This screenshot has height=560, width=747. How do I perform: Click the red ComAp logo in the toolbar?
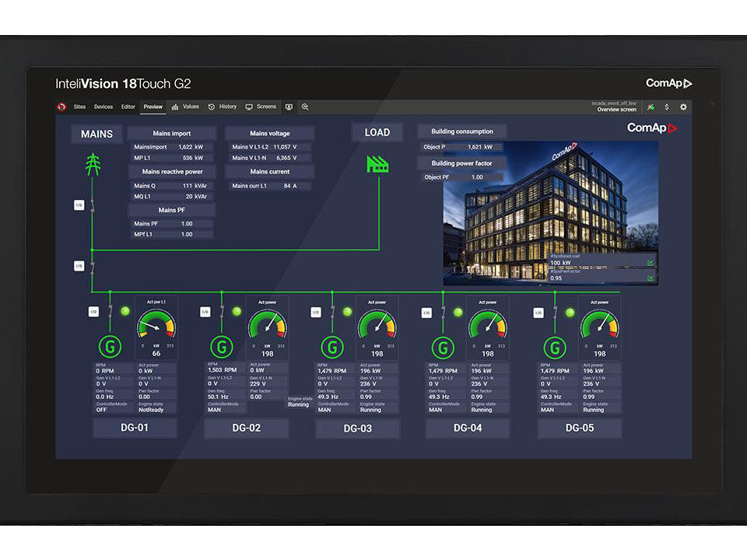pos(61,107)
